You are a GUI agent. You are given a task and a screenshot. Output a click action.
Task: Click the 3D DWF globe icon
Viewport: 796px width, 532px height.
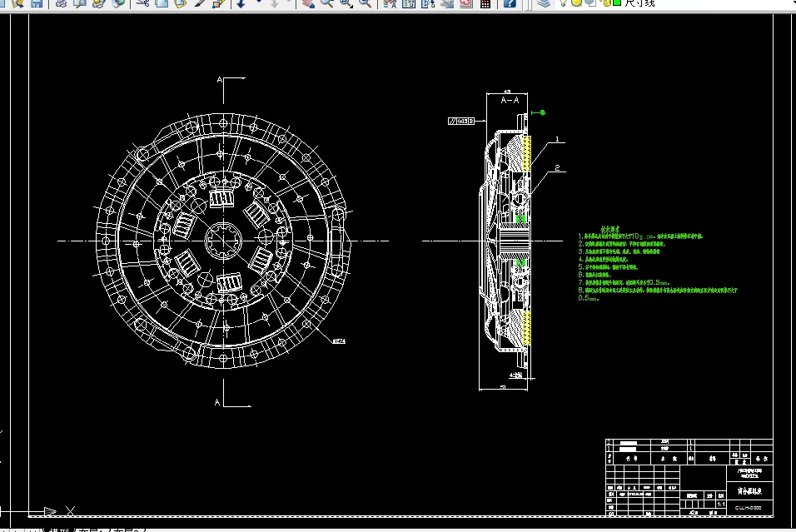pos(118,3)
